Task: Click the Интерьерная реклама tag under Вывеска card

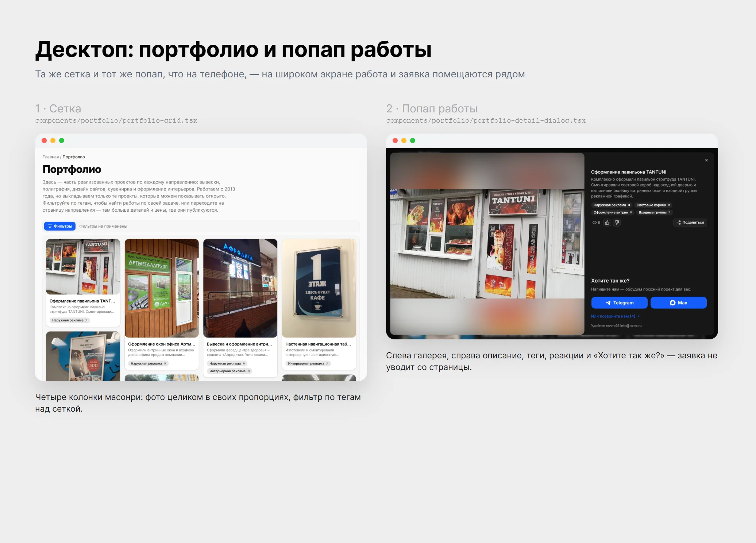Action: [229, 371]
